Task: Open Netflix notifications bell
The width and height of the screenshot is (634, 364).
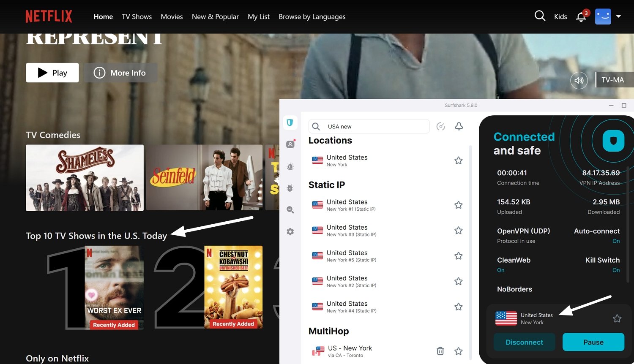Action: [582, 16]
